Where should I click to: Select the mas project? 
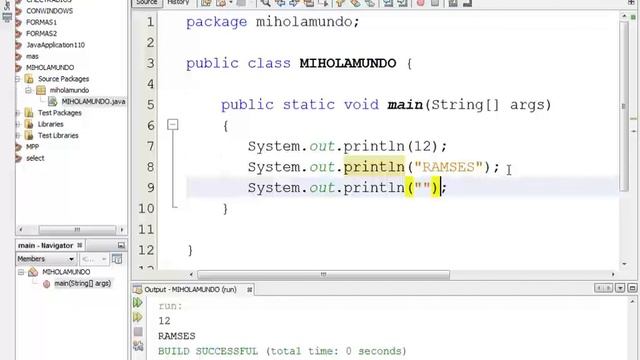pyautogui.click(x=32, y=56)
